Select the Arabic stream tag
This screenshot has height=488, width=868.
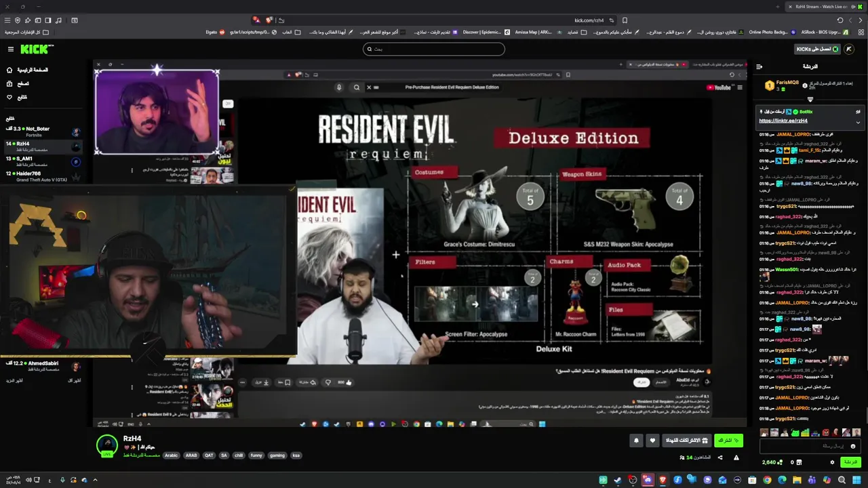point(171,455)
